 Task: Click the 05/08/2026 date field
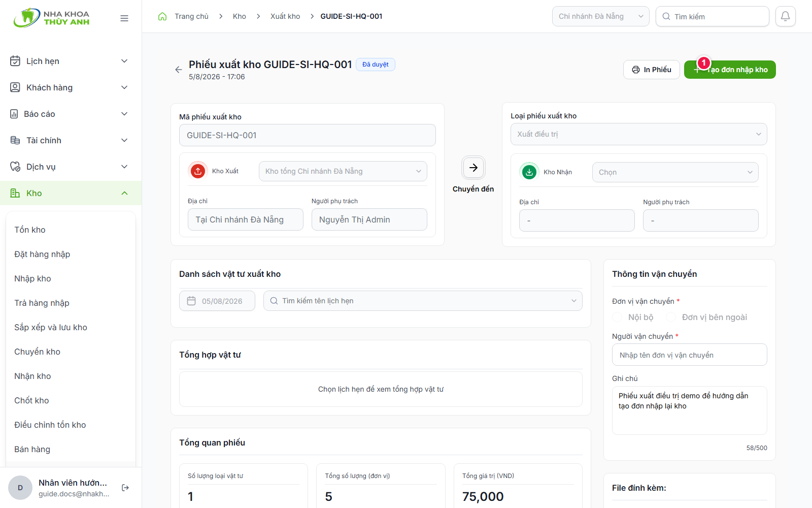pyautogui.click(x=217, y=301)
